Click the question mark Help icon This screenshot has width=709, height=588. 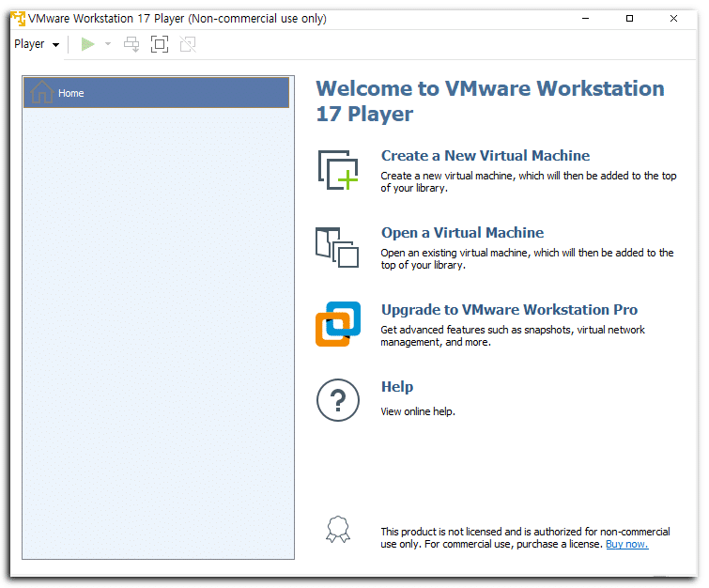338,400
